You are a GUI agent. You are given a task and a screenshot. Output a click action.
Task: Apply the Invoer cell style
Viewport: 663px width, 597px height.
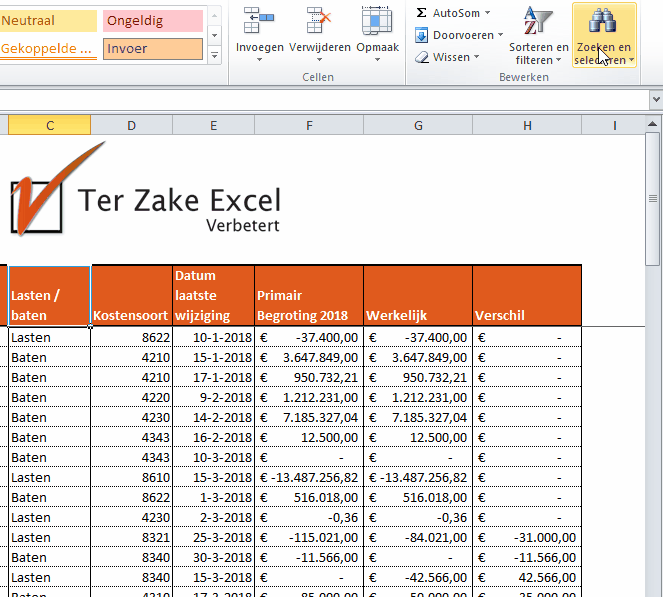click(x=153, y=49)
